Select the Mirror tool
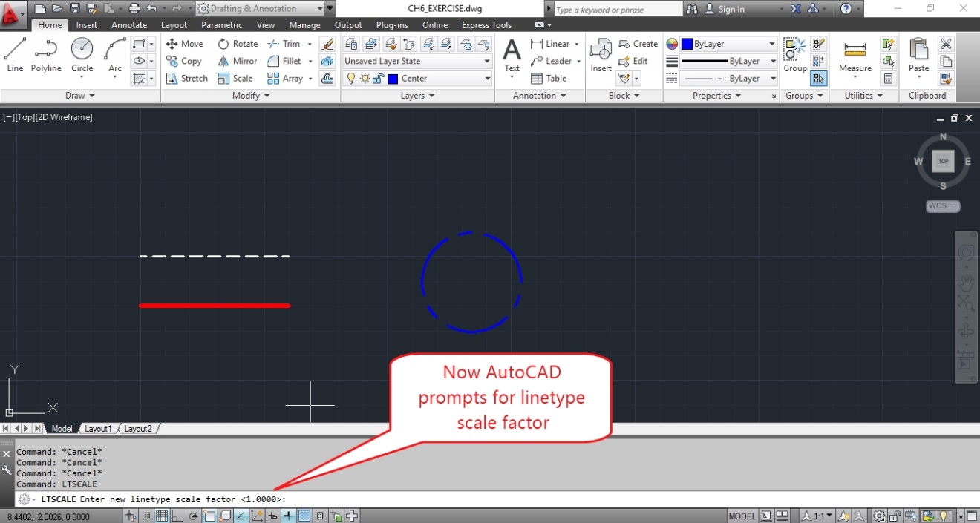Screen dimensions: 980x523 [236, 61]
